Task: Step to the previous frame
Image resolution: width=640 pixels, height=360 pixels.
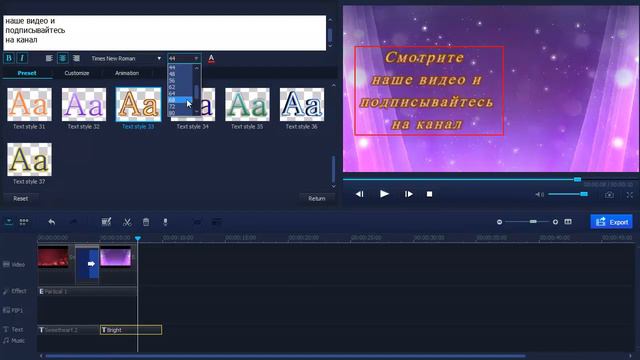Action: [360, 194]
